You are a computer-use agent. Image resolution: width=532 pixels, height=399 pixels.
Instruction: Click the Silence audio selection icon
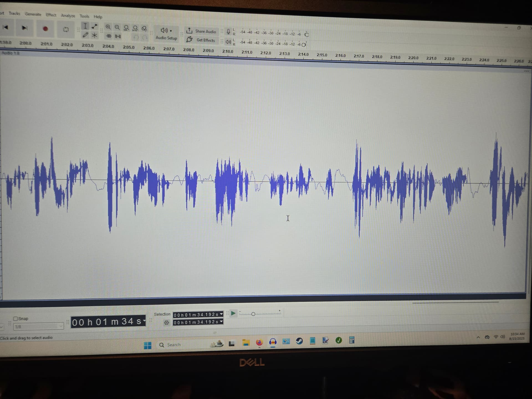point(118,36)
